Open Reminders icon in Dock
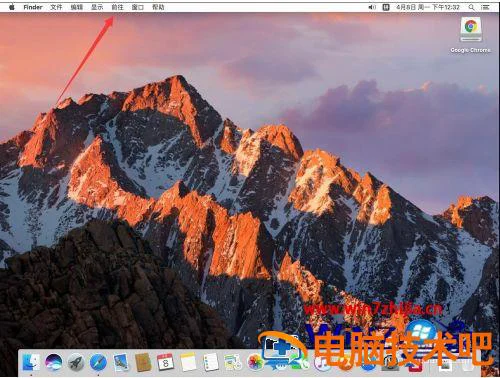This screenshot has width=500, height=378. (211, 362)
